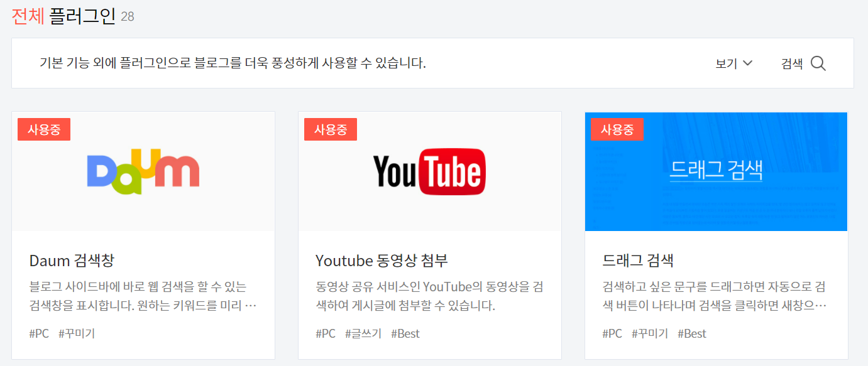Click 사용중 badge on Daum card
Image resolution: width=868 pixels, height=366 pixels.
pos(44,129)
